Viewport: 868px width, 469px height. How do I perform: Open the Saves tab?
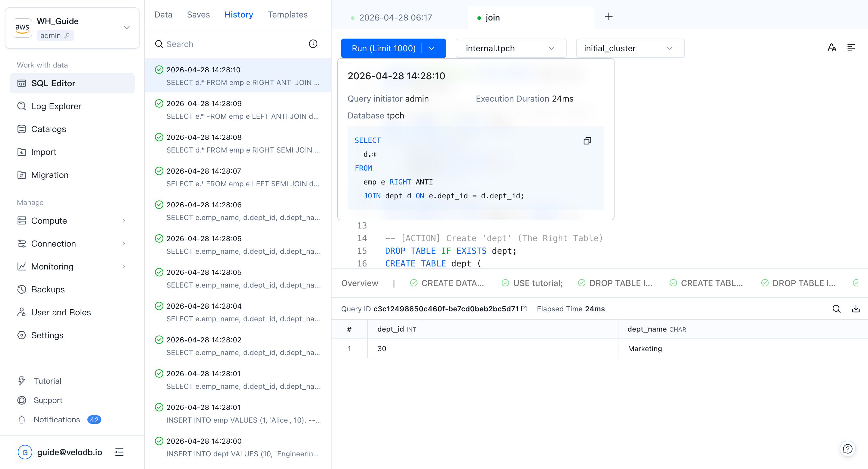point(198,14)
